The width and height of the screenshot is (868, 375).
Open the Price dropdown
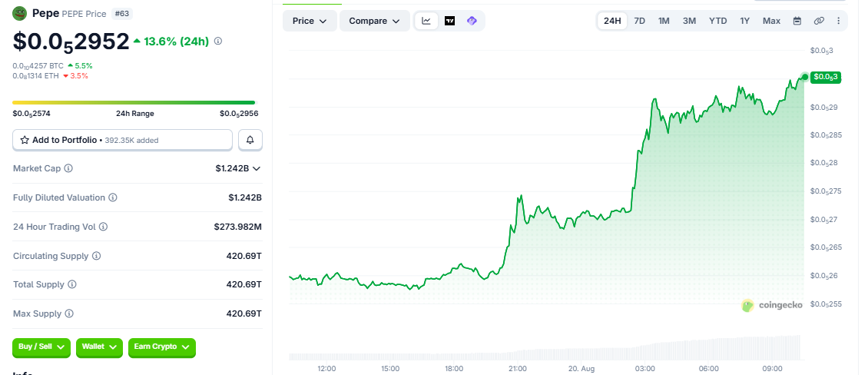point(309,21)
